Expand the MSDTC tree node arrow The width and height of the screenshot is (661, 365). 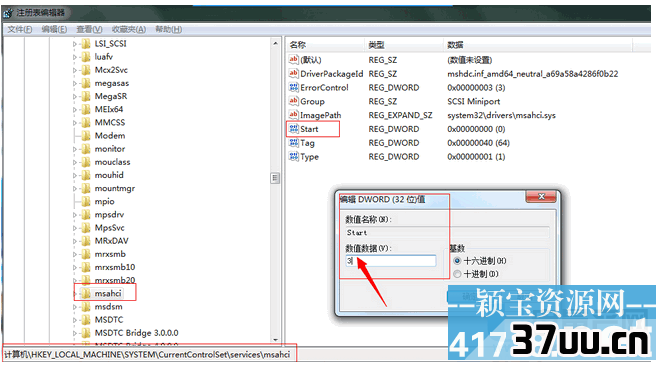75,320
